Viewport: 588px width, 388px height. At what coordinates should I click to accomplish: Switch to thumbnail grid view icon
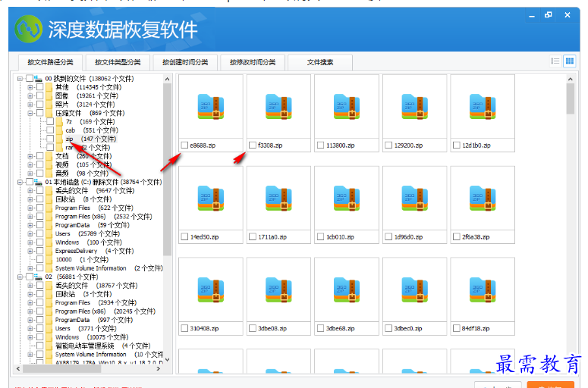click(x=570, y=61)
